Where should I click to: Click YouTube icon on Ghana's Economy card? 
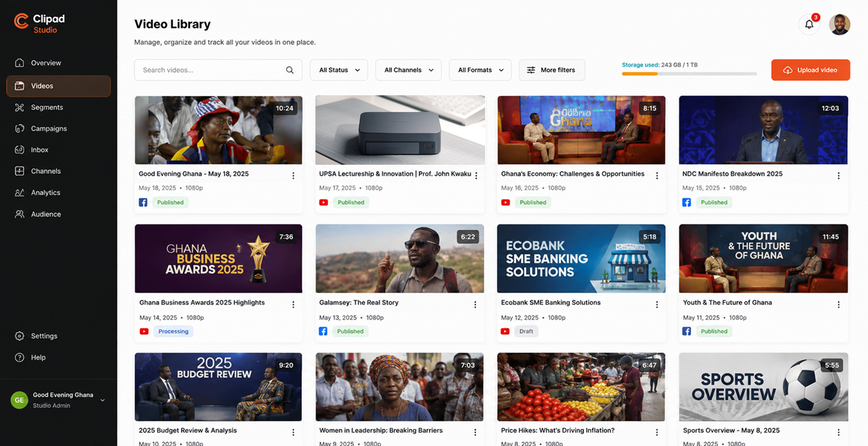pyautogui.click(x=505, y=202)
